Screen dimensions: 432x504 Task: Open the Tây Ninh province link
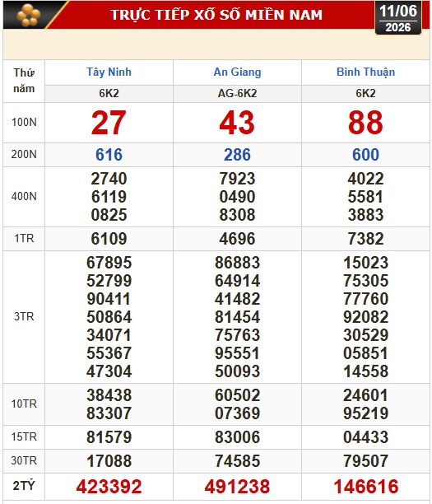(x=109, y=72)
